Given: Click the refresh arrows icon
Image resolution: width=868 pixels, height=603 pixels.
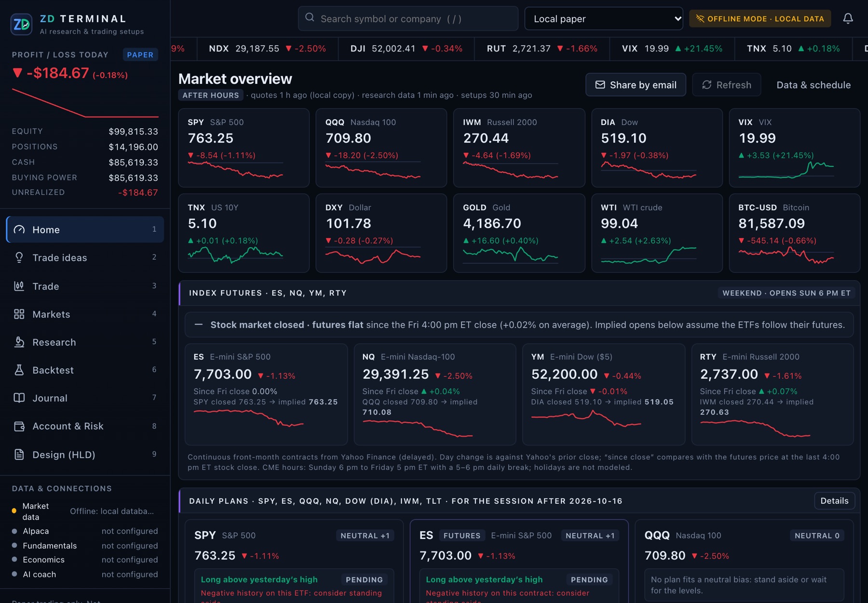Looking at the screenshot, I should [x=706, y=85].
